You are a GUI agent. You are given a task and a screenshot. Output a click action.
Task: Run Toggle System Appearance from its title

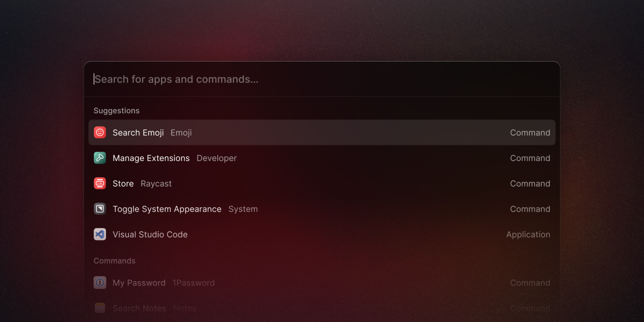click(x=167, y=209)
